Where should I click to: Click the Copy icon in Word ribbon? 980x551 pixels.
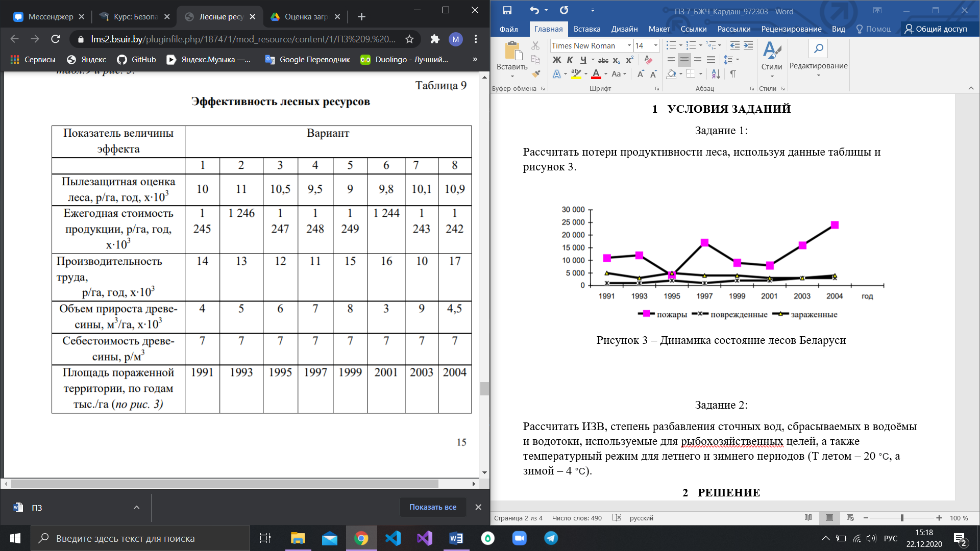(x=535, y=60)
